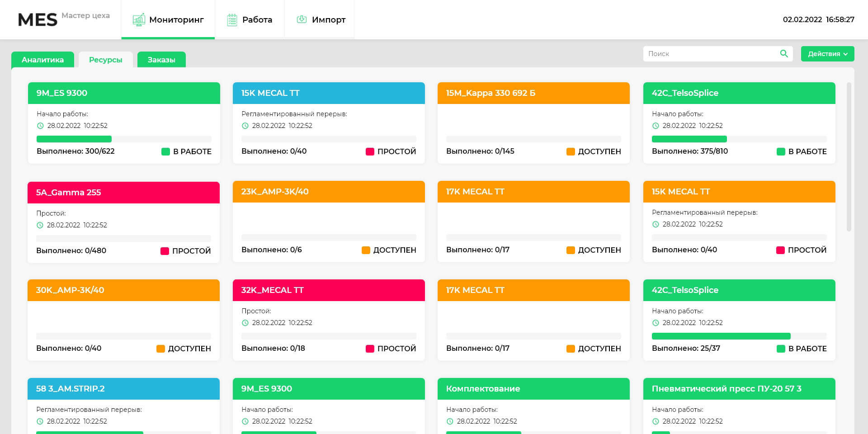Switch to the Аналитика tab
The height and width of the screenshot is (434, 868).
click(42, 60)
